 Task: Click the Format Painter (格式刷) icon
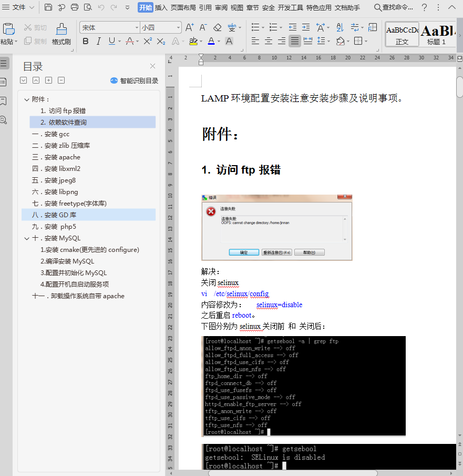61,34
